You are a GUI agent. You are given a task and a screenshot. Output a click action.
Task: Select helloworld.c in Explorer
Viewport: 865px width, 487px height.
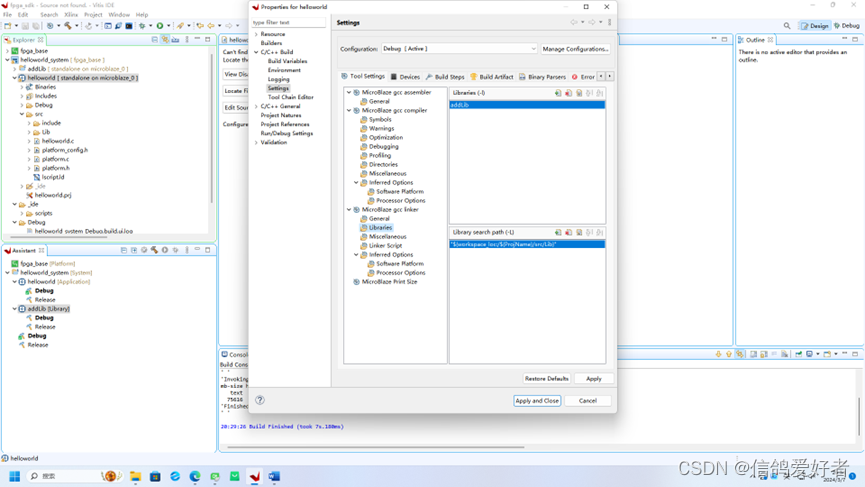pyautogui.click(x=57, y=141)
